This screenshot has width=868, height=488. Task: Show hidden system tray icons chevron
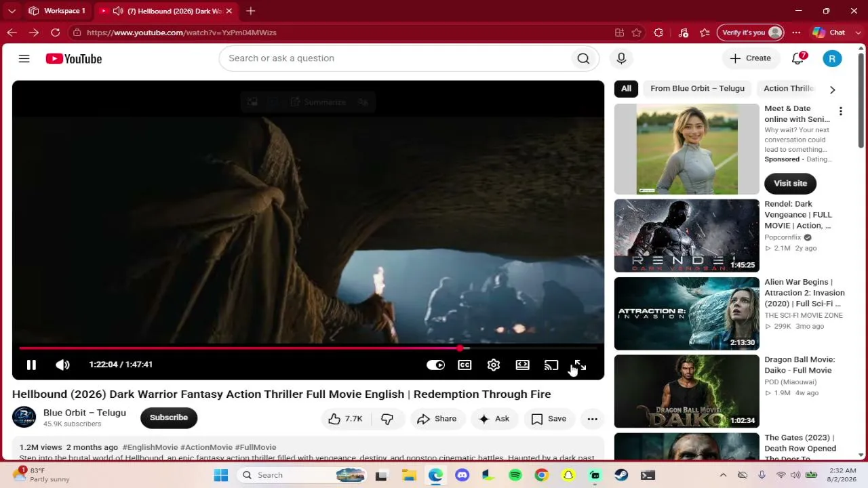[x=723, y=475]
